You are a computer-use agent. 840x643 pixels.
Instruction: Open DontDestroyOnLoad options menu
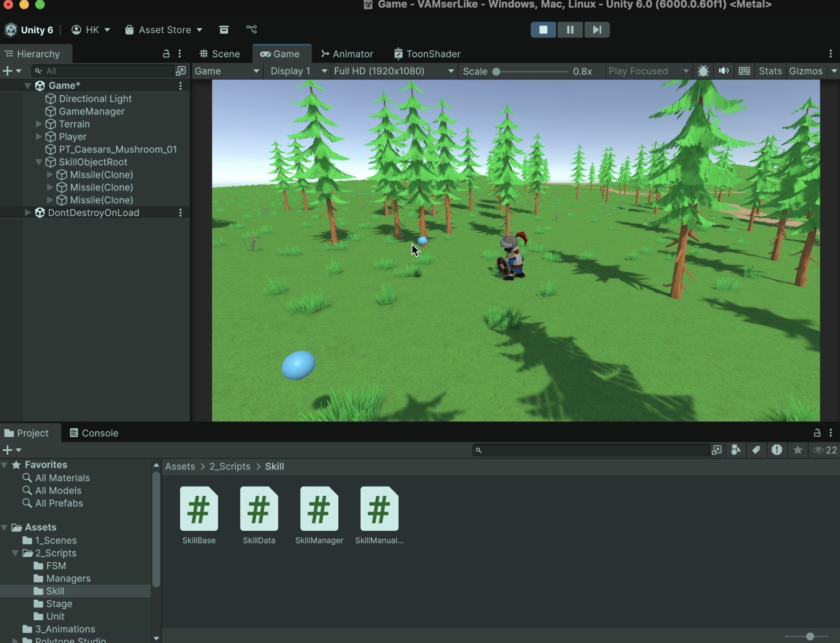181,213
